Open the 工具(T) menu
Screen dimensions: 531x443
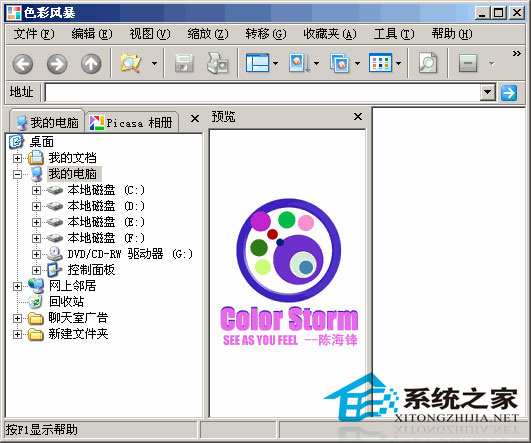click(394, 34)
